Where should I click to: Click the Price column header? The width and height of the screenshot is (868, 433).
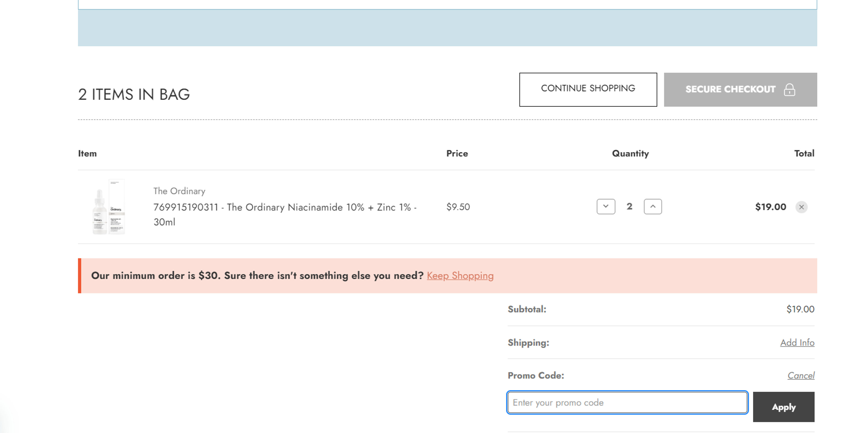(457, 153)
